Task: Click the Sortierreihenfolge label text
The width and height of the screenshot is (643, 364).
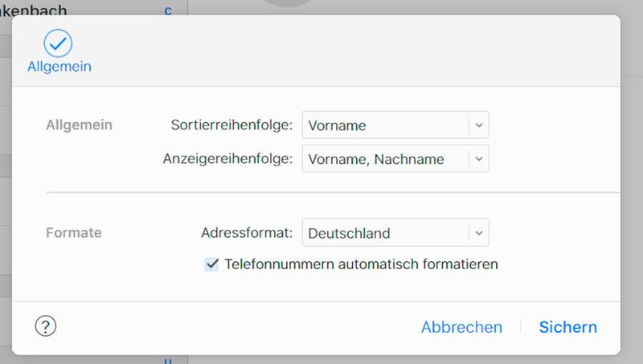Action: coord(231,125)
